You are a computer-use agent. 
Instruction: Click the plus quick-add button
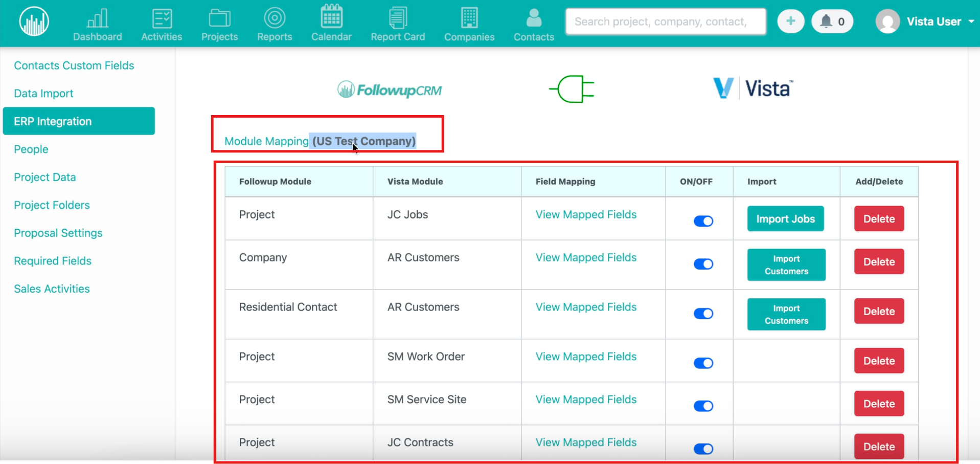tap(790, 21)
